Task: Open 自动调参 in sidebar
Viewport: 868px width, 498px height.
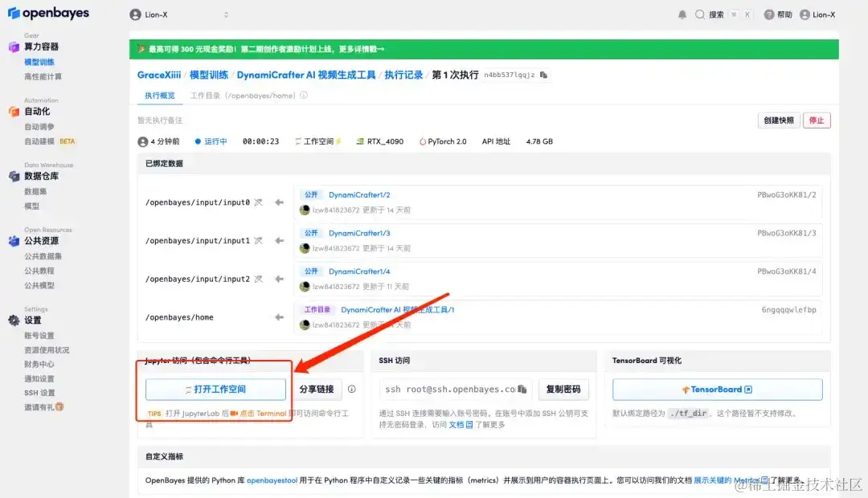Action: (39, 127)
